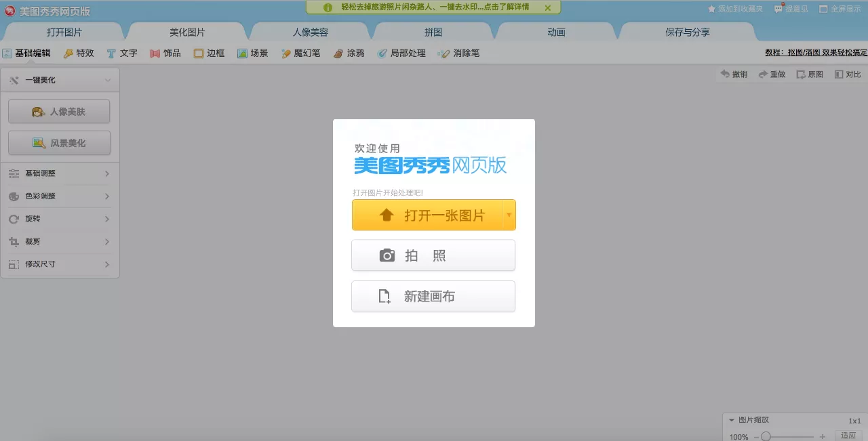Switch to 保存与分享 tab
This screenshot has width=868, height=441.
click(688, 32)
